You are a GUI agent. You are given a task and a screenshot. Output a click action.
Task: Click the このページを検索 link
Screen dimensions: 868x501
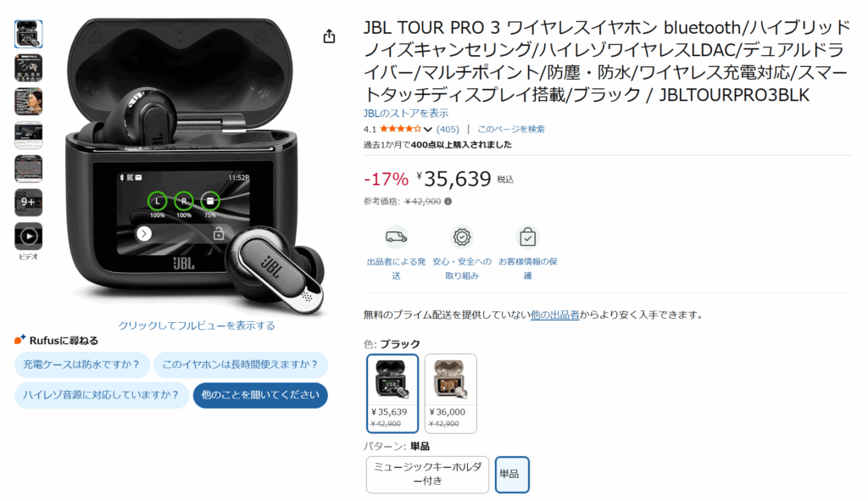click(x=511, y=129)
